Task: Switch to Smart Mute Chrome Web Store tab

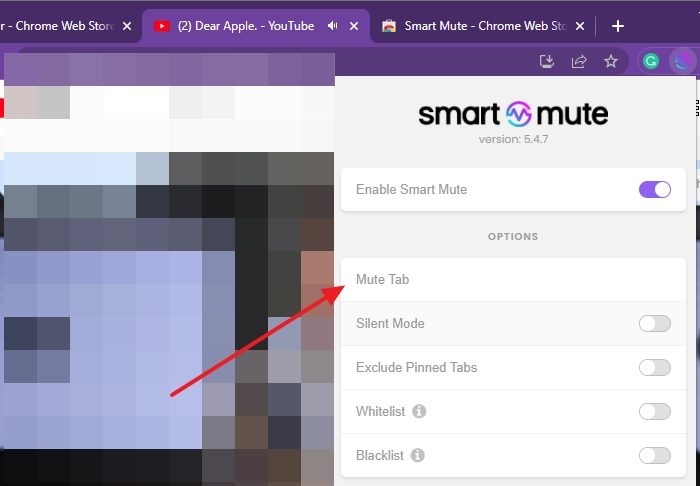Action: tap(483, 26)
